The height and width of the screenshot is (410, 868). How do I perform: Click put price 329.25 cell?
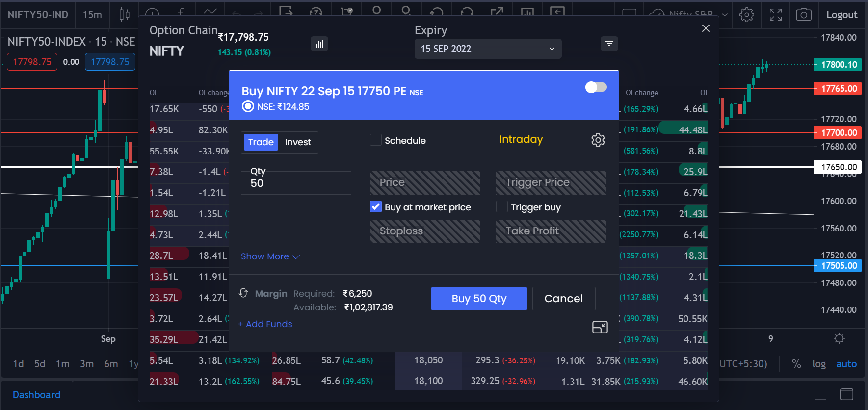coord(485,381)
